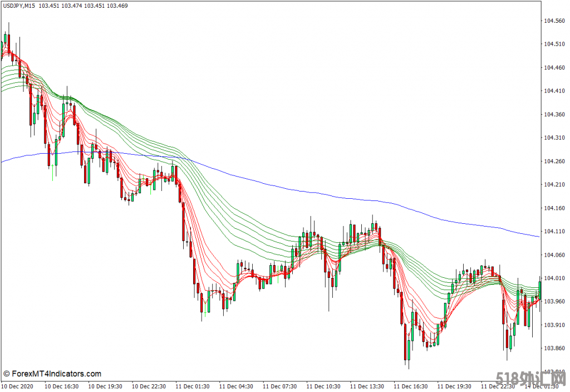Click the 11 Dec 19:30 time label
This screenshot has height=392, width=570.
point(454,385)
